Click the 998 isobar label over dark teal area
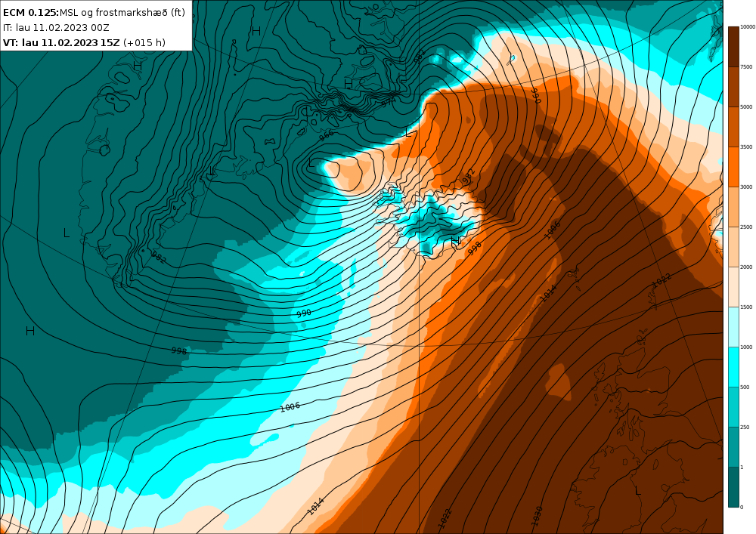 (x=179, y=350)
